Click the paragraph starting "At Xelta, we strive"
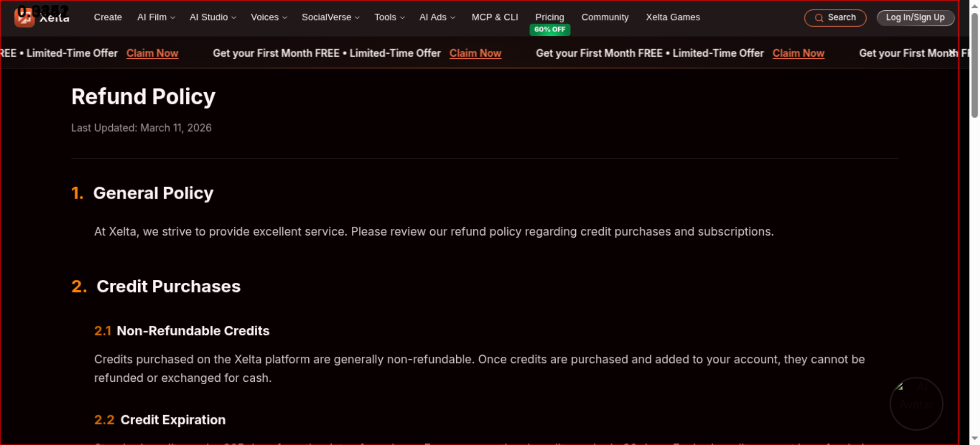This screenshot has height=445, width=980. (x=434, y=231)
